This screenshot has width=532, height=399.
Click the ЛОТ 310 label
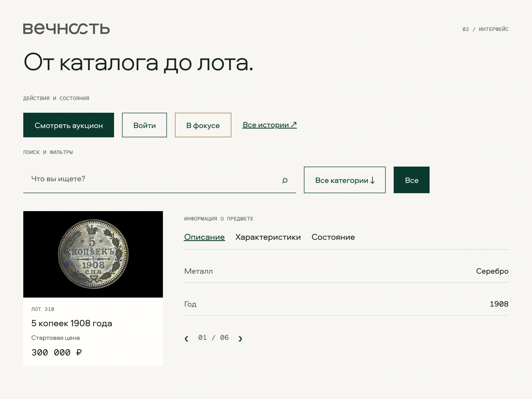coord(43,309)
